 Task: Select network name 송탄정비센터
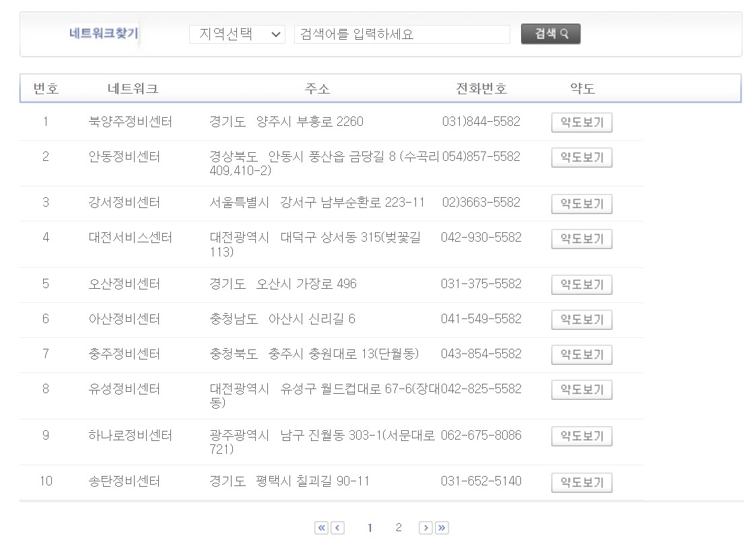pos(125,481)
